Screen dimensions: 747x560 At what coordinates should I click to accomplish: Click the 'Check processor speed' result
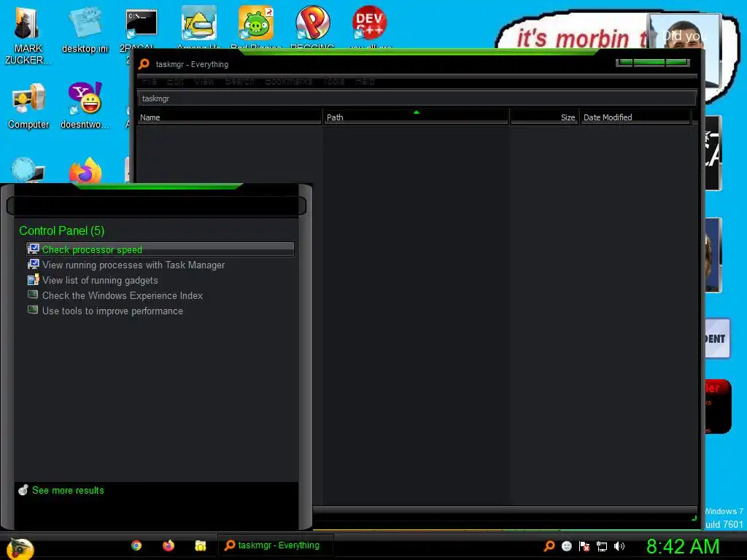[160, 249]
